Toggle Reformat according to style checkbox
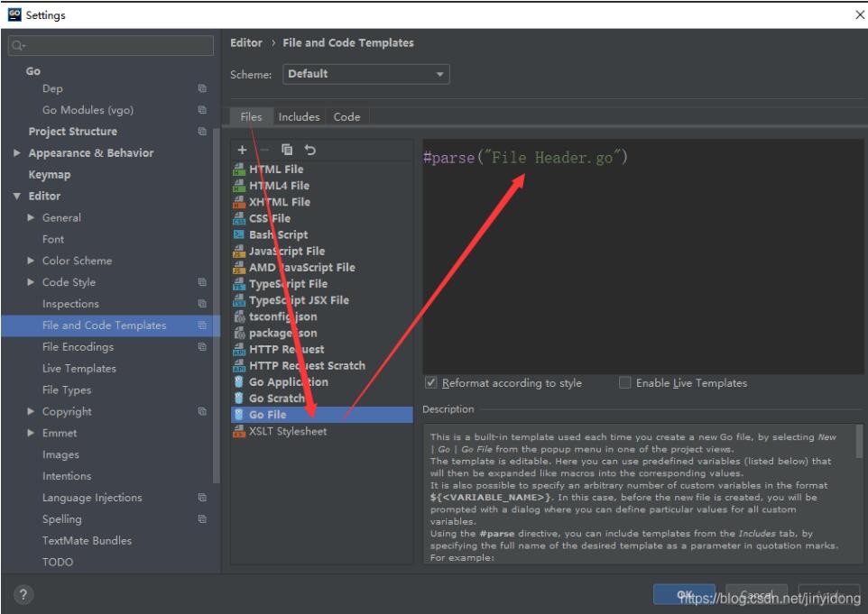 click(430, 383)
